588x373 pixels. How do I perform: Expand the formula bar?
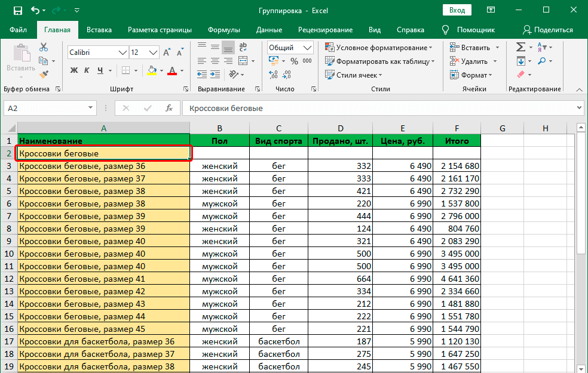point(580,108)
